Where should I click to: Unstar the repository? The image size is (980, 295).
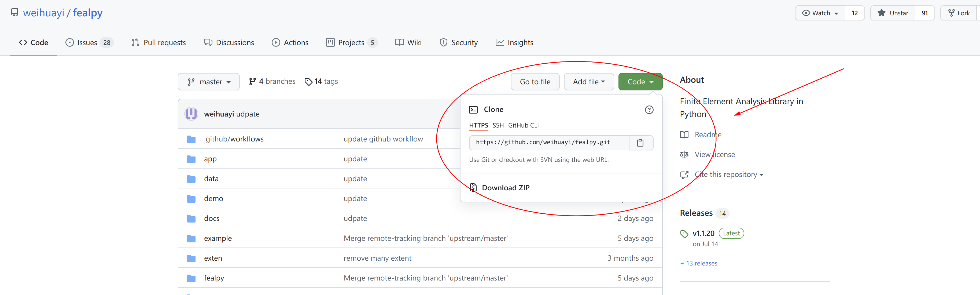pyautogui.click(x=893, y=13)
